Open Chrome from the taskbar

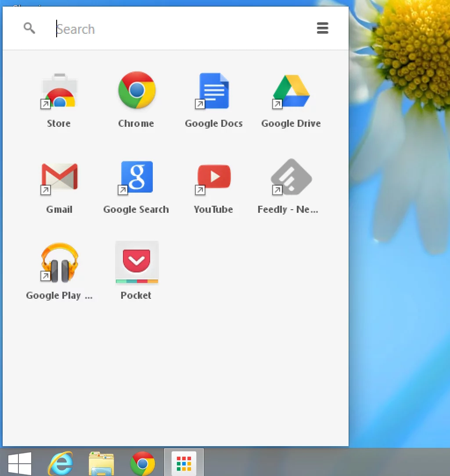(141, 462)
